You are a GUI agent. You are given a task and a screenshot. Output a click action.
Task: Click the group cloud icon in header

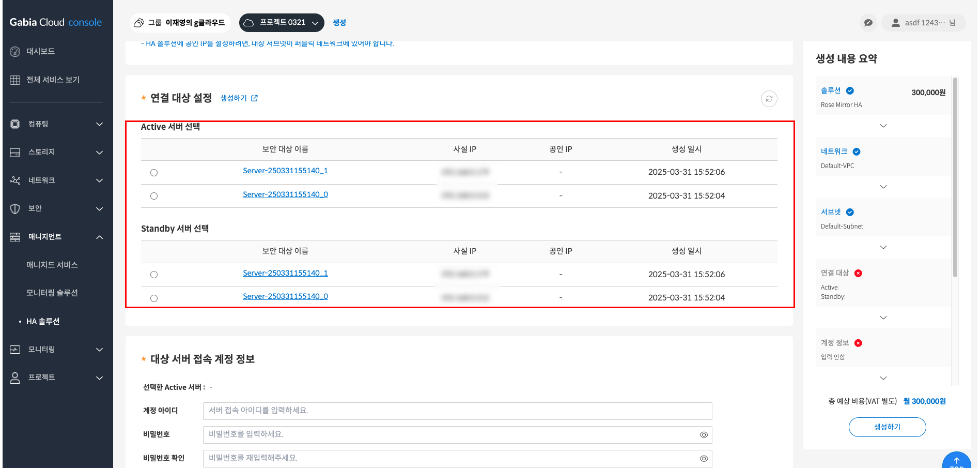click(139, 23)
